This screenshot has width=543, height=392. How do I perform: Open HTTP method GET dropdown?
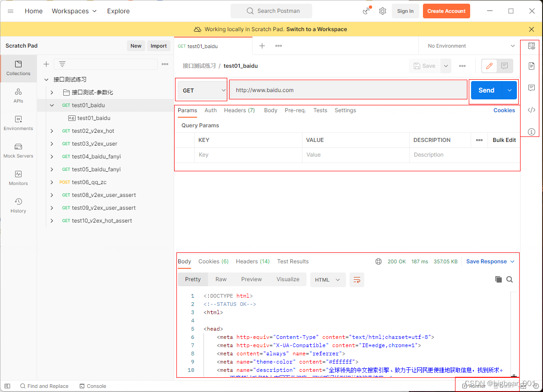point(202,90)
